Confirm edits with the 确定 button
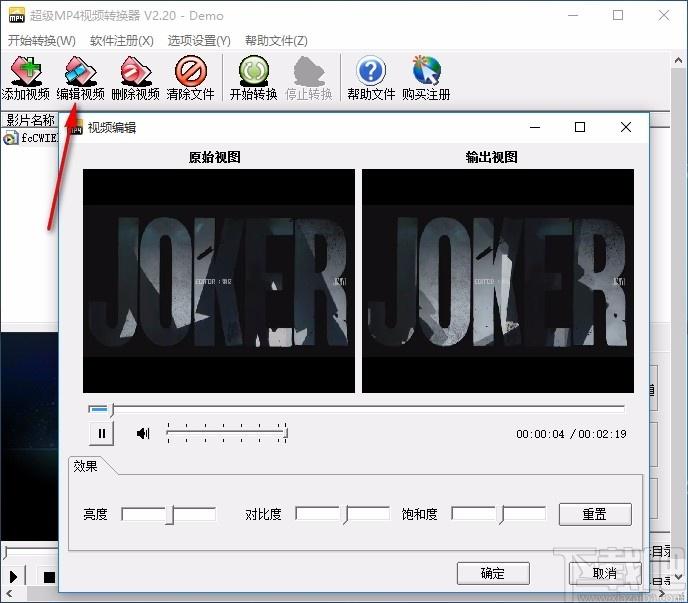The height and width of the screenshot is (603, 688). 493,573
